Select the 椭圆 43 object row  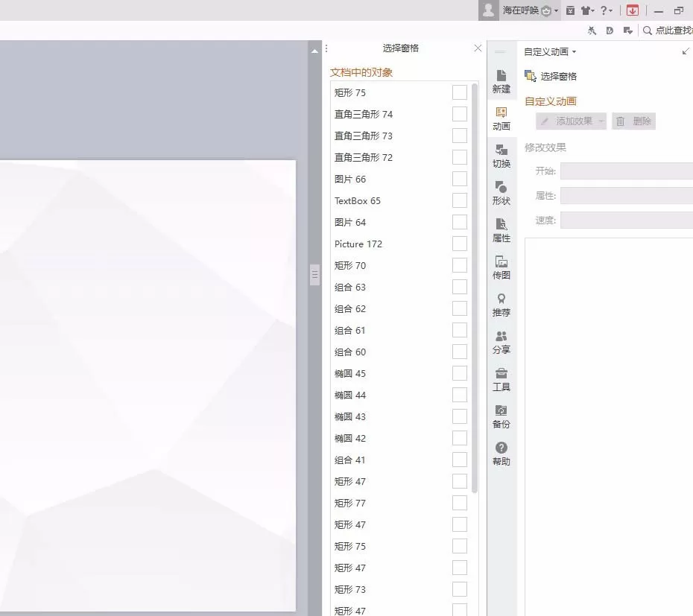click(x=400, y=416)
